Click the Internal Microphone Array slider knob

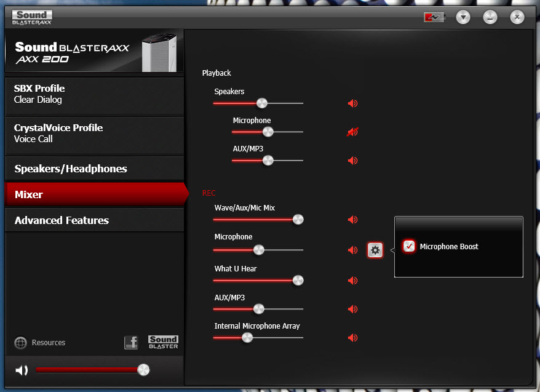tap(247, 338)
